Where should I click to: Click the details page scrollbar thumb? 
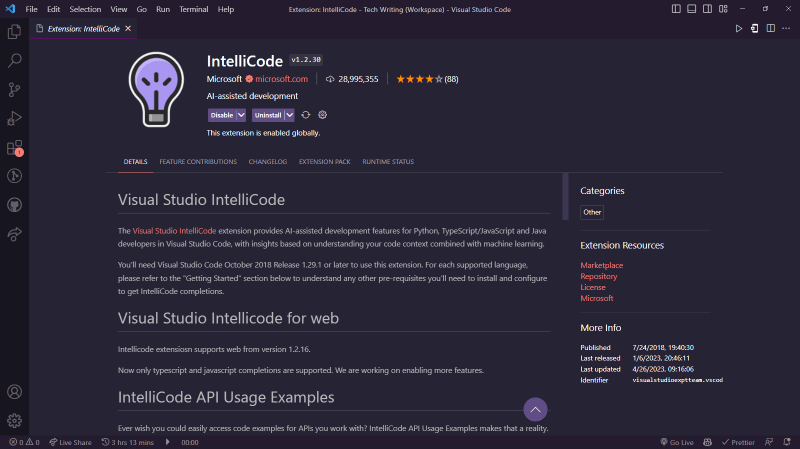click(565, 196)
